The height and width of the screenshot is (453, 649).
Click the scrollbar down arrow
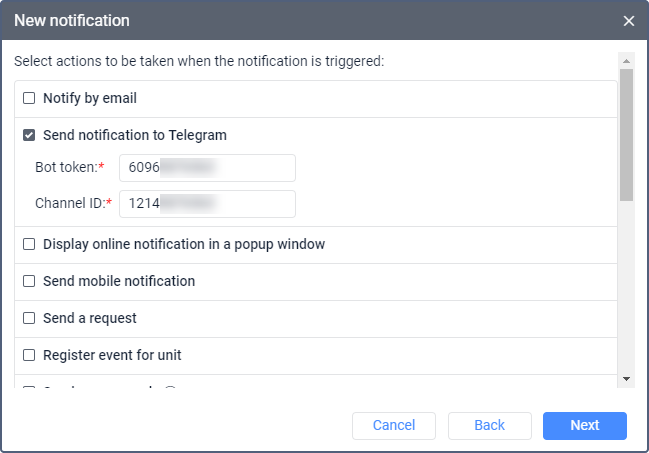coord(626,379)
